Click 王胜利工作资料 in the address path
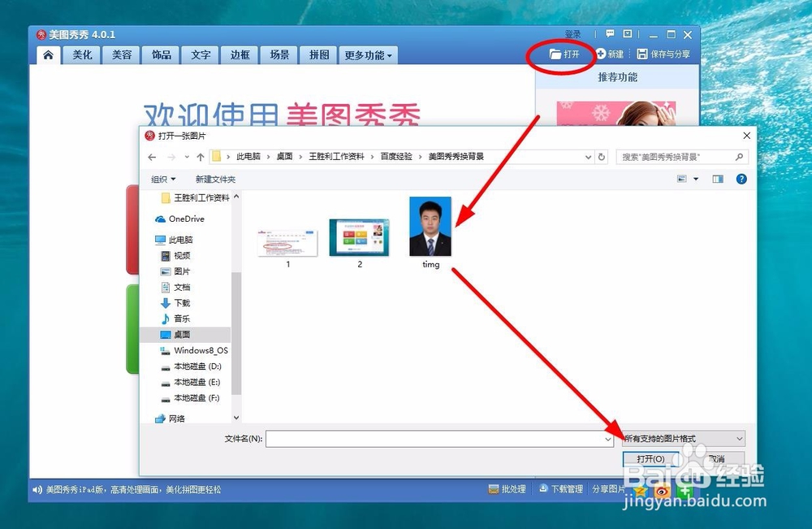 click(337, 157)
